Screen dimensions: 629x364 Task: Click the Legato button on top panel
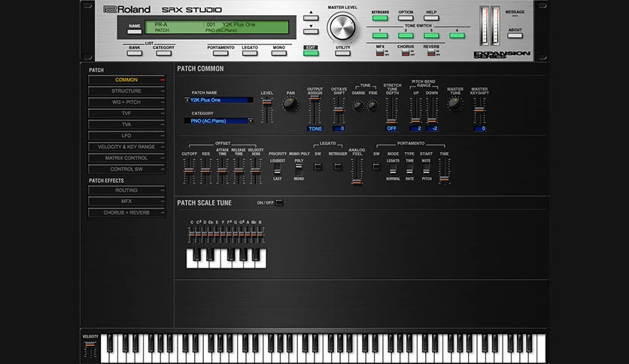point(250,53)
